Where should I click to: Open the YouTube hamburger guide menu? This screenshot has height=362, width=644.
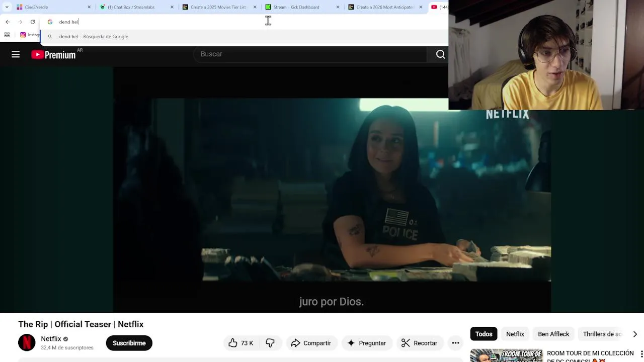coord(16,55)
